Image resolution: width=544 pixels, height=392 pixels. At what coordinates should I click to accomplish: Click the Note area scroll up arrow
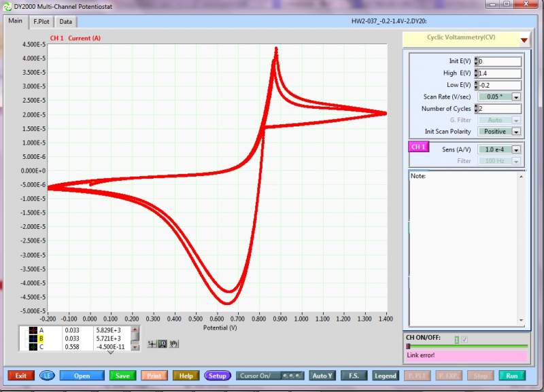tap(521, 177)
